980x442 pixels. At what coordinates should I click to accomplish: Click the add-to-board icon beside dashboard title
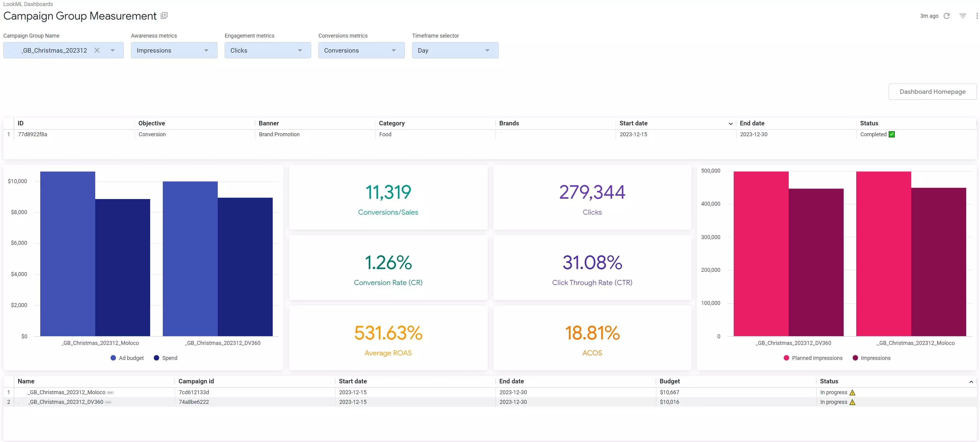click(164, 15)
